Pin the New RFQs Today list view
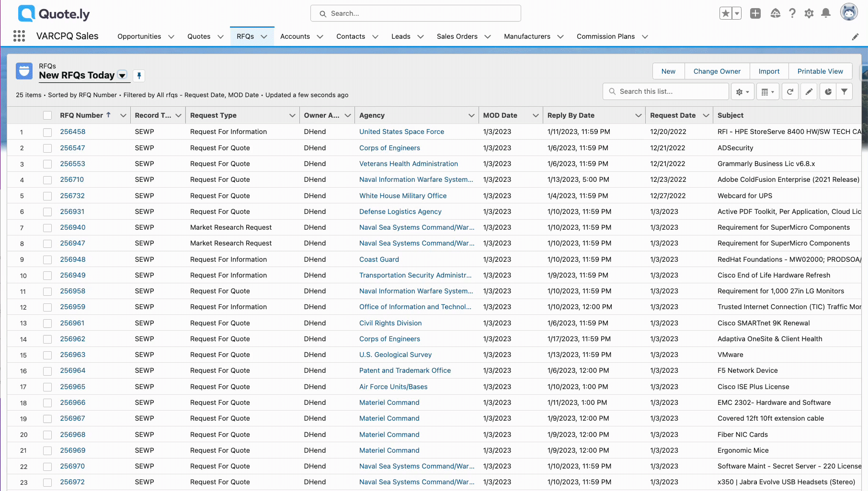The width and height of the screenshot is (868, 491). coord(139,76)
